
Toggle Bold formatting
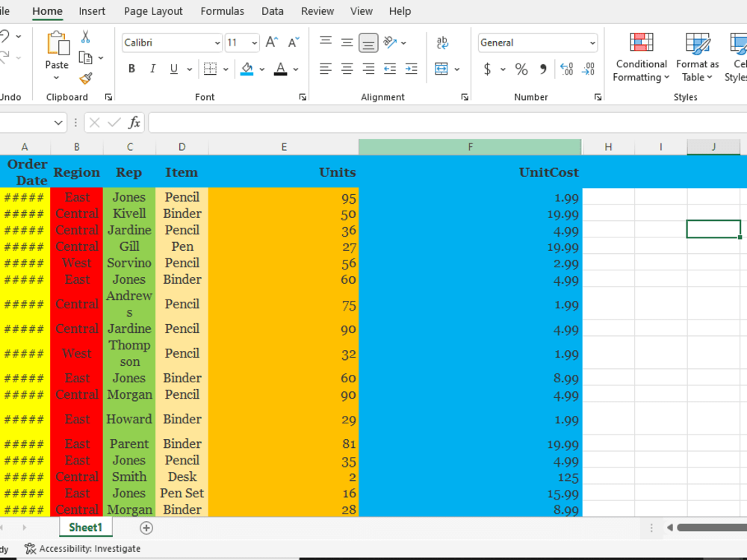tap(131, 69)
